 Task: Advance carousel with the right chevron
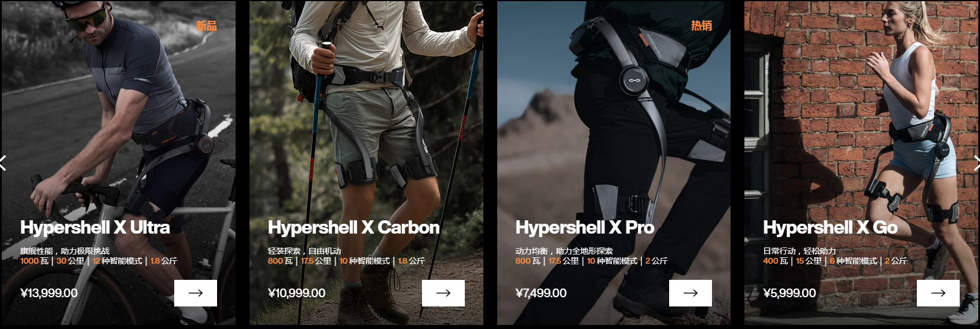pyautogui.click(x=977, y=163)
